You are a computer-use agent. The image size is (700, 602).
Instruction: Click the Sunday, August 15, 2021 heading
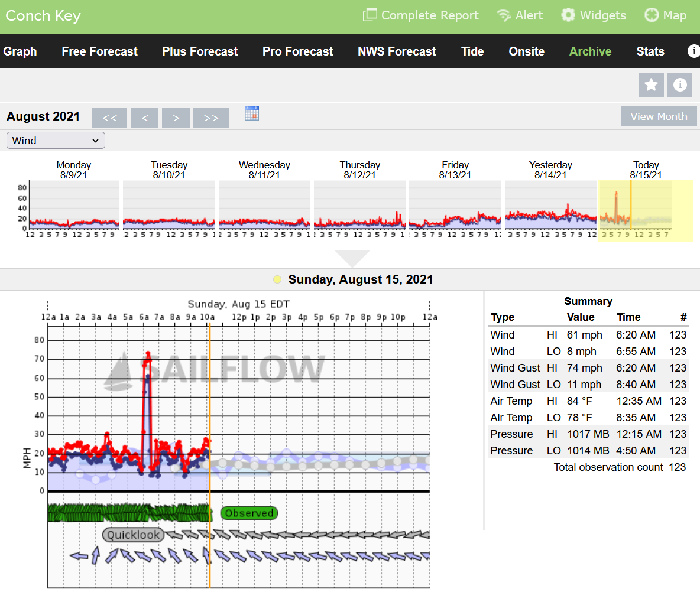point(360,279)
